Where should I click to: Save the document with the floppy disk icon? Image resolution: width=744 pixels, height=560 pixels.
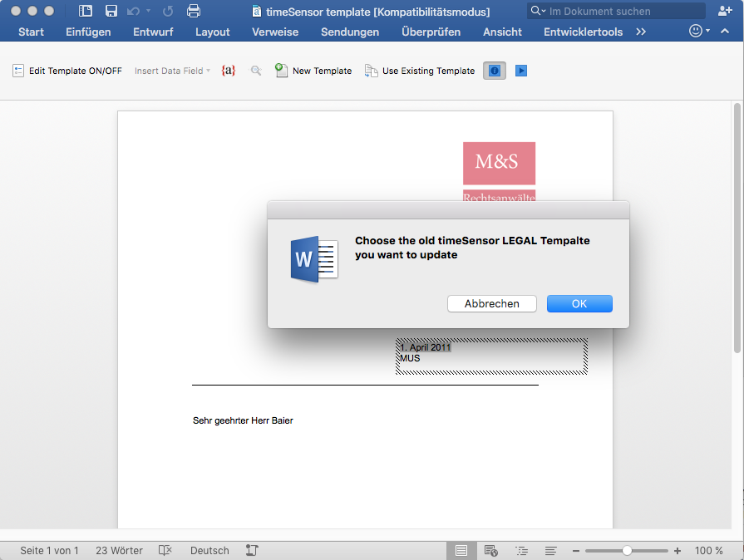click(x=111, y=11)
